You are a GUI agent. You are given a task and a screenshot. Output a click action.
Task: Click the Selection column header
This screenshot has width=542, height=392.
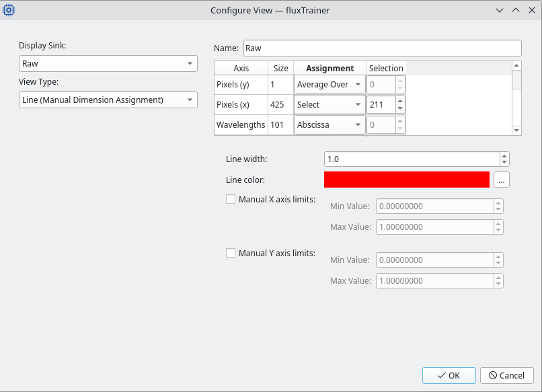coord(386,69)
